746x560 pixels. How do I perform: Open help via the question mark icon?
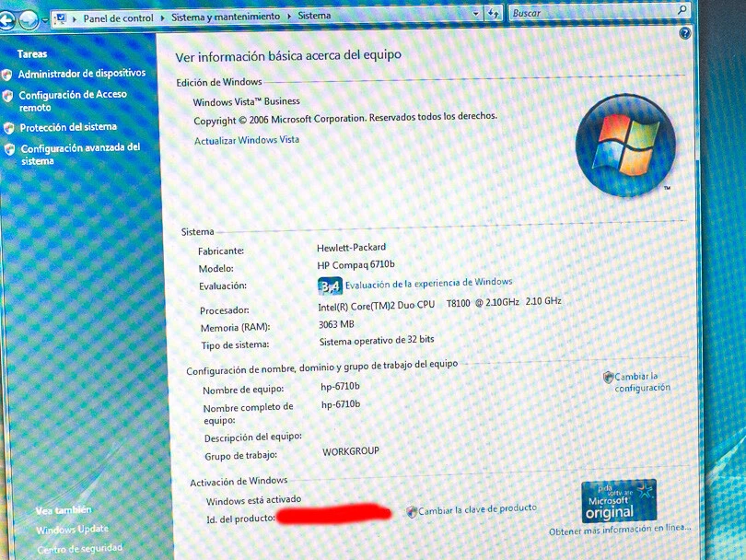coord(683,34)
